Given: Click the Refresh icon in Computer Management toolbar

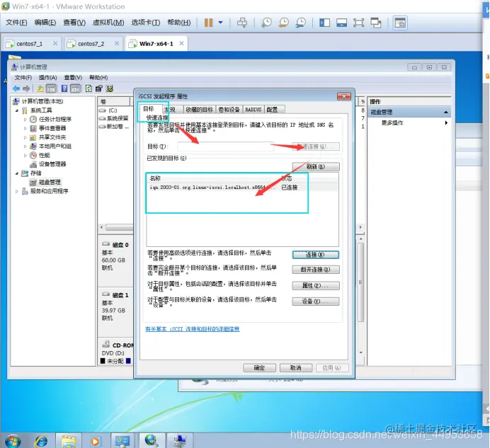Looking at the screenshot, I should click(89, 88).
